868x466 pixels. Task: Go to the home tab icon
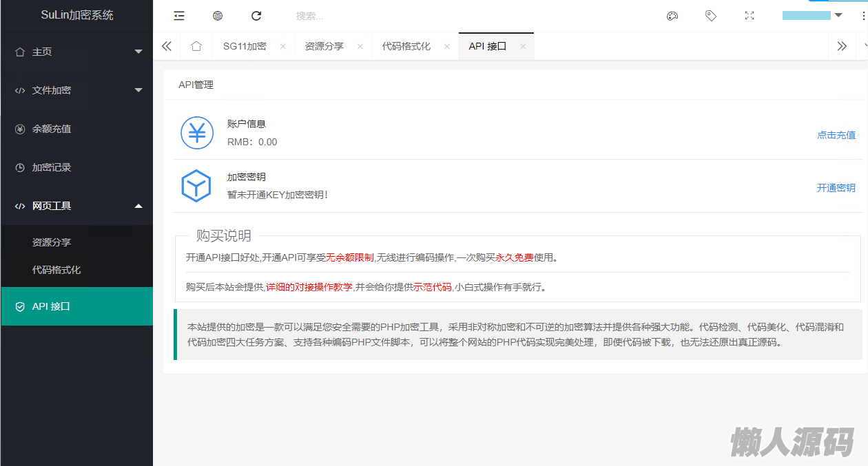(196, 46)
